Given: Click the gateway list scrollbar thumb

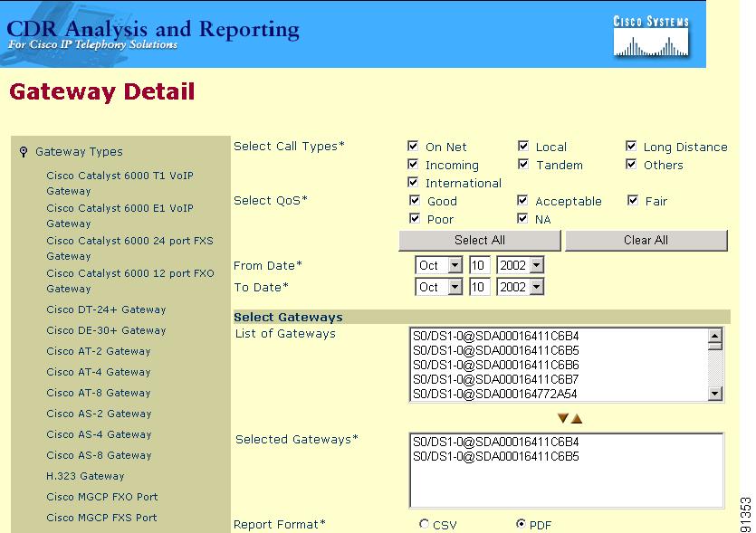Looking at the screenshot, I should (714, 346).
